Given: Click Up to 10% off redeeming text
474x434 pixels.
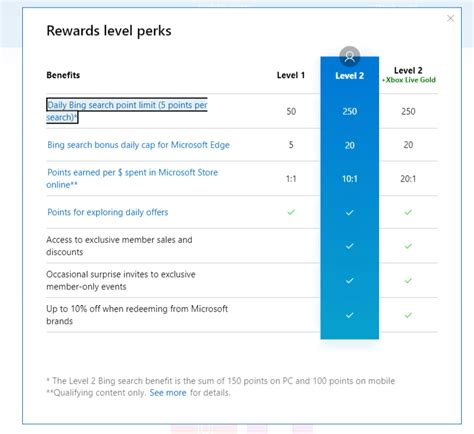Looking at the screenshot, I should point(137,315).
